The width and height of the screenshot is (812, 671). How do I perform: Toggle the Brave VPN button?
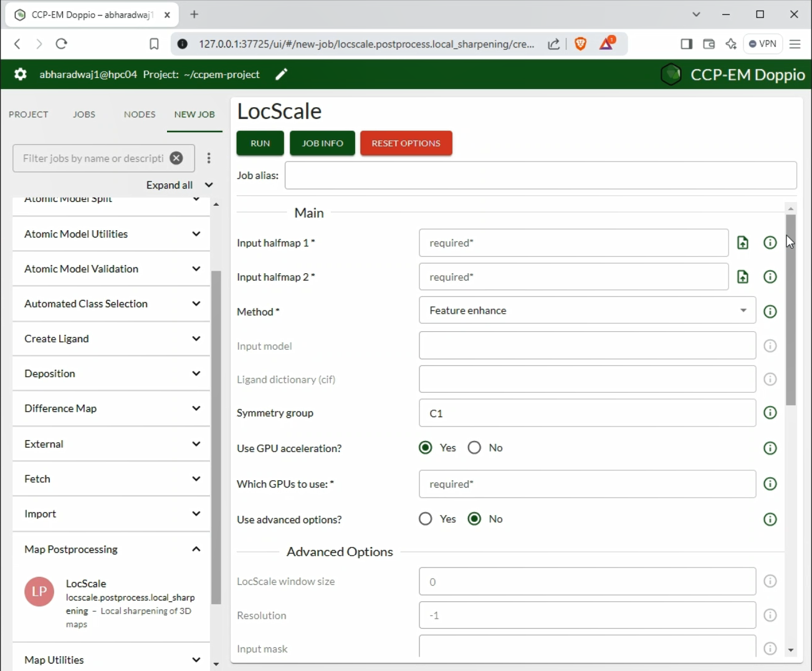point(763,44)
